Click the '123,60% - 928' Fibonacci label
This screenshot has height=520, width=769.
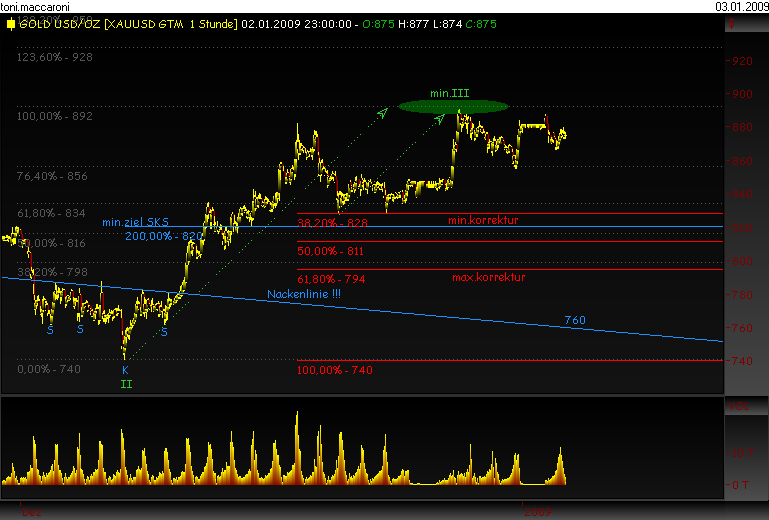click(x=54, y=57)
